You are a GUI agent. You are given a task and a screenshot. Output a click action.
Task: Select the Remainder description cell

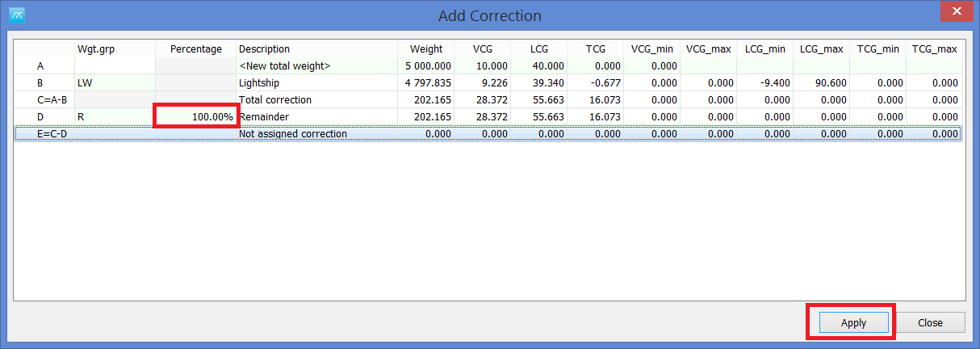pos(316,116)
